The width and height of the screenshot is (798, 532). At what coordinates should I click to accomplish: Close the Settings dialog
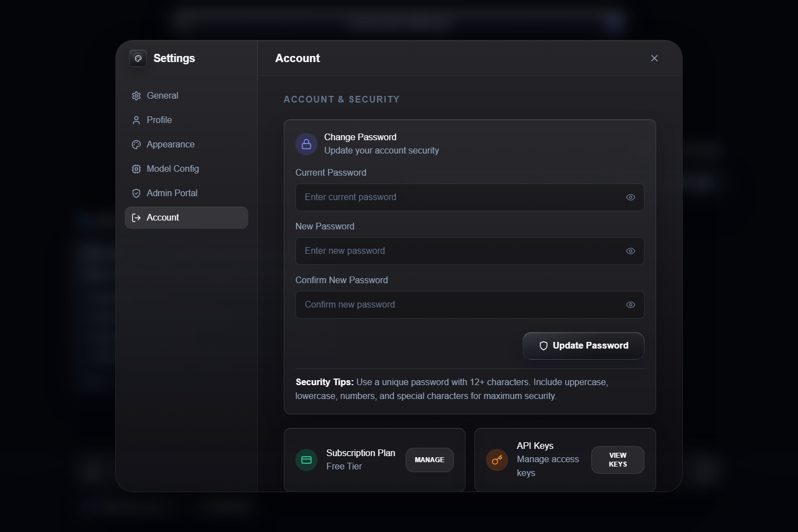pyautogui.click(x=654, y=58)
